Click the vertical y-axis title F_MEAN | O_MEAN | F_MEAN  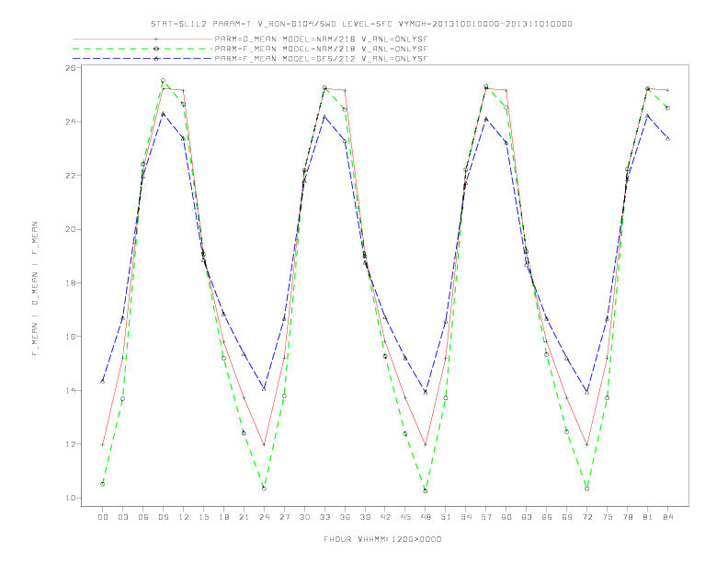pyautogui.click(x=35, y=289)
